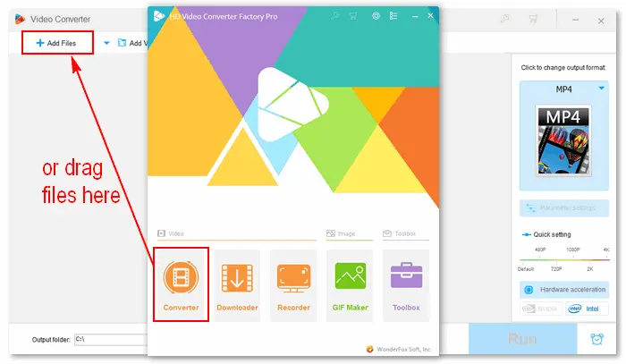Open settings gear in launcher window
Viewport: 626px width, 364px height.
[x=376, y=16]
